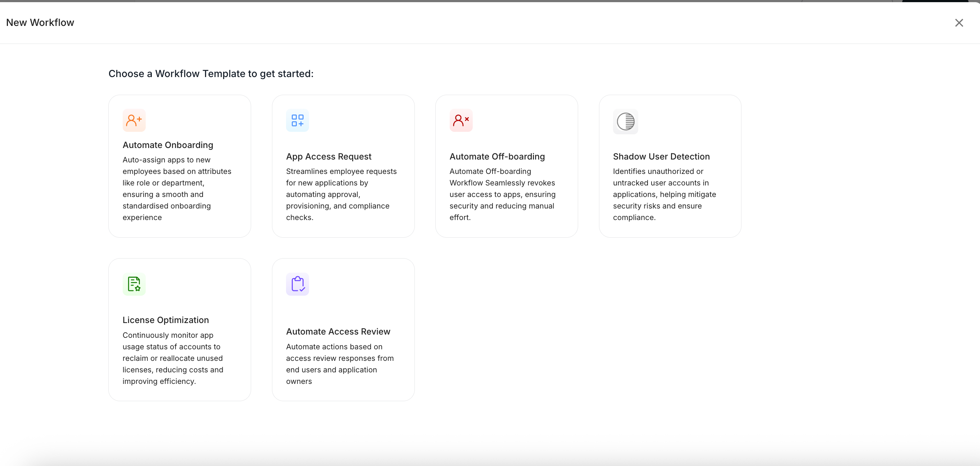
Task: Click the App Access Request description text
Action: pos(341,194)
